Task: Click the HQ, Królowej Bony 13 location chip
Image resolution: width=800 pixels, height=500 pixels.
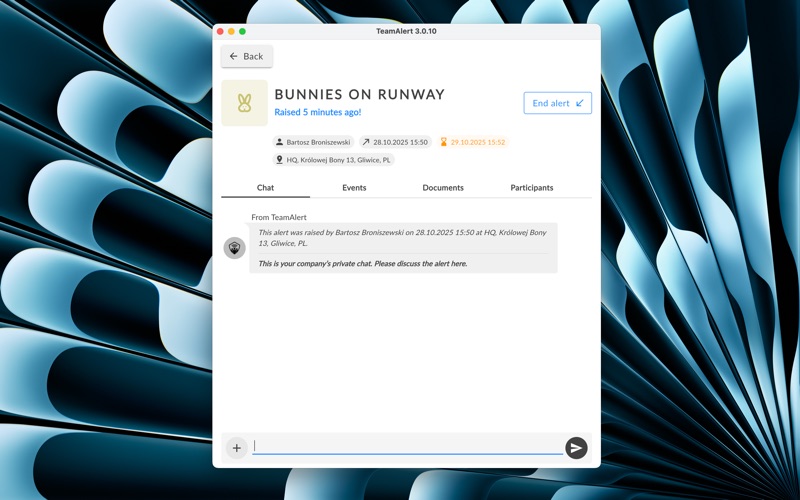Action: pos(333,160)
